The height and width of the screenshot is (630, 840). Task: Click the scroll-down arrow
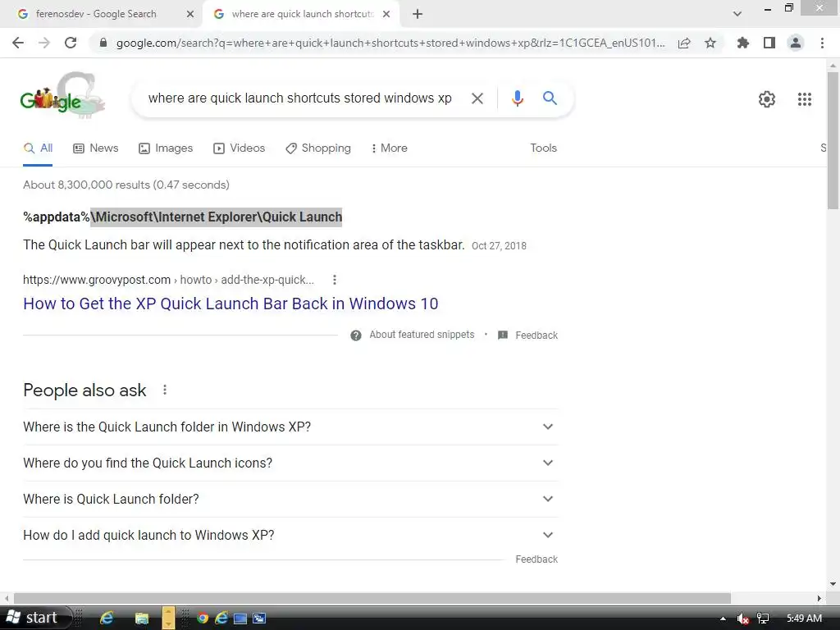[x=833, y=584]
